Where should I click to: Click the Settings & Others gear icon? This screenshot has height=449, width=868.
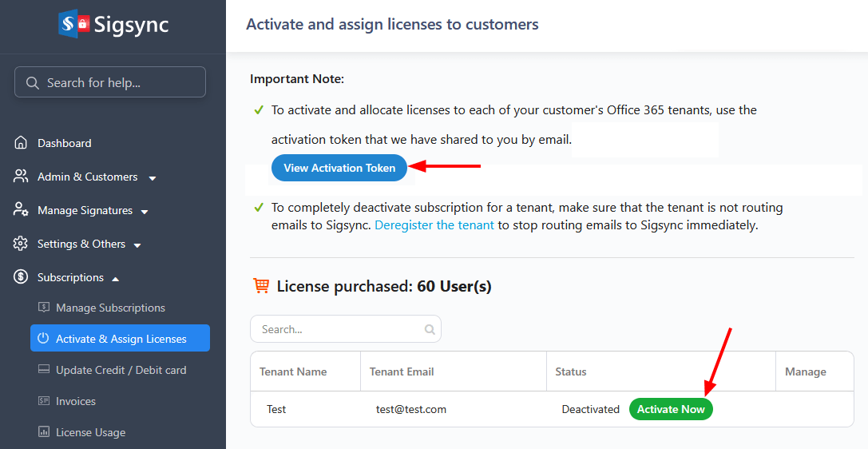click(21, 244)
